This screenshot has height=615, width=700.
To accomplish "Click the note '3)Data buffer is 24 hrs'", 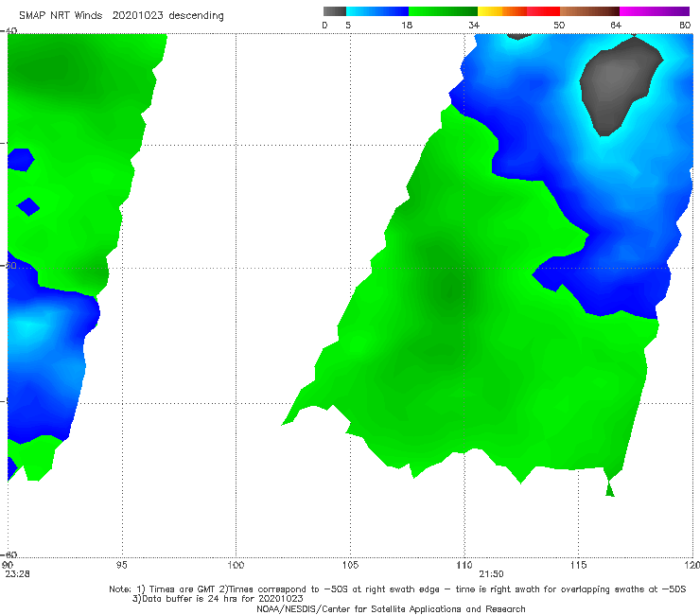I will [218, 599].
